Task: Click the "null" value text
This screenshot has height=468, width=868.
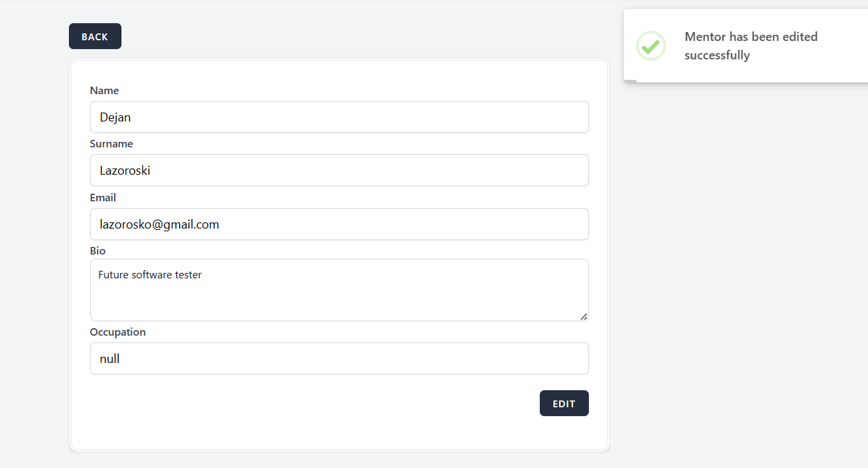Action: point(110,359)
